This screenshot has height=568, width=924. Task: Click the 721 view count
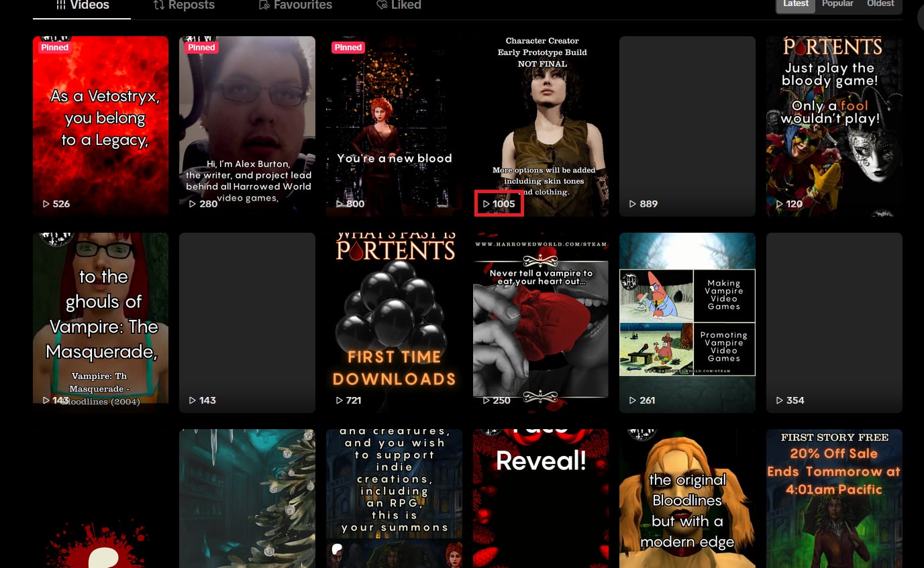coord(354,400)
